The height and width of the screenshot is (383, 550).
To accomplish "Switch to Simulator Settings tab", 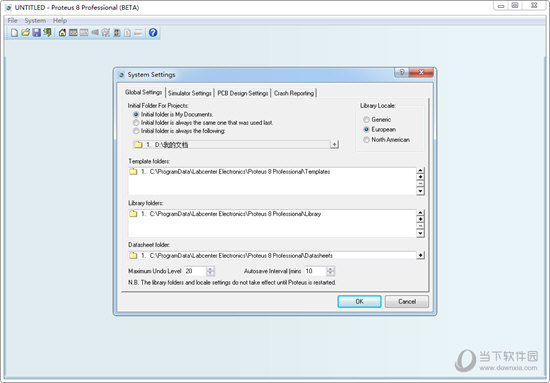I will tap(190, 93).
